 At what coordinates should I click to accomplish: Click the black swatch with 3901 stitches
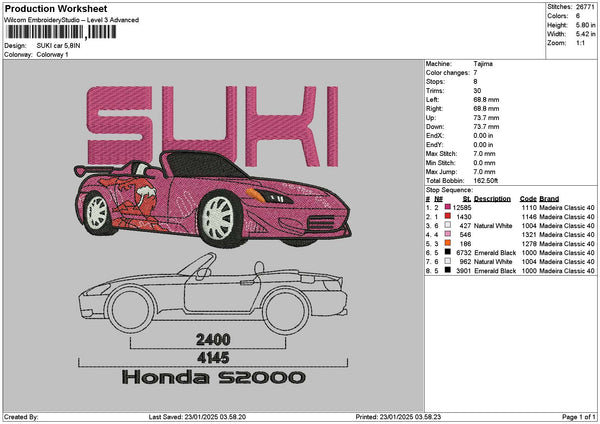coord(448,270)
